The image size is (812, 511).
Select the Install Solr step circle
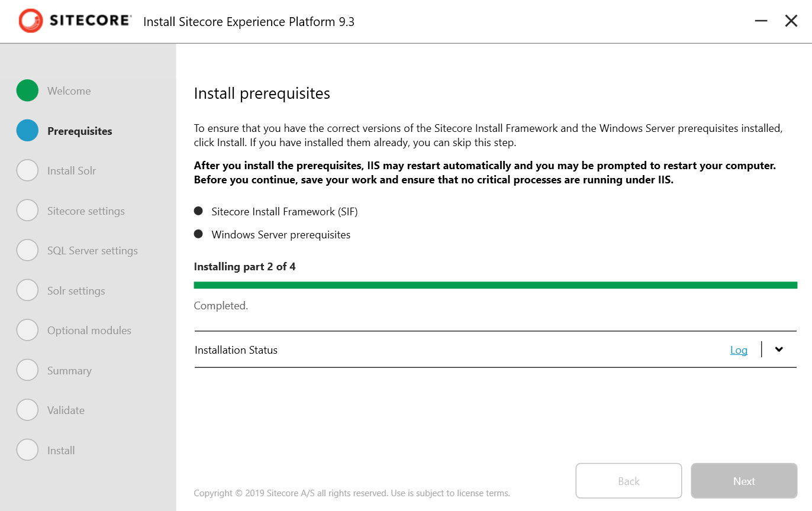point(27,170)
